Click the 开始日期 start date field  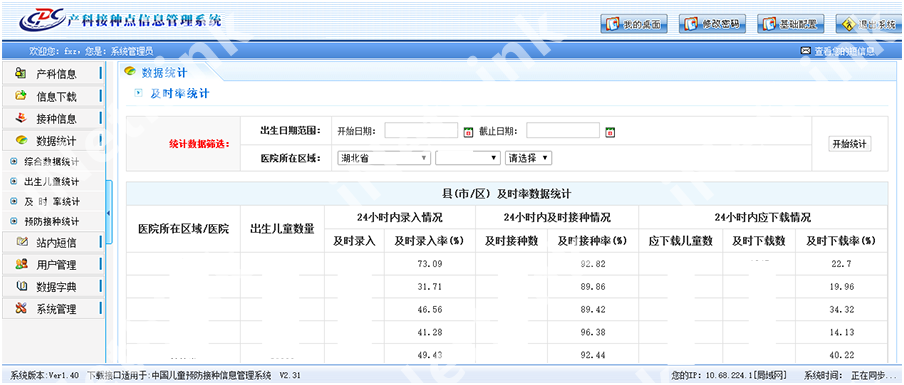tap(421, 131)
